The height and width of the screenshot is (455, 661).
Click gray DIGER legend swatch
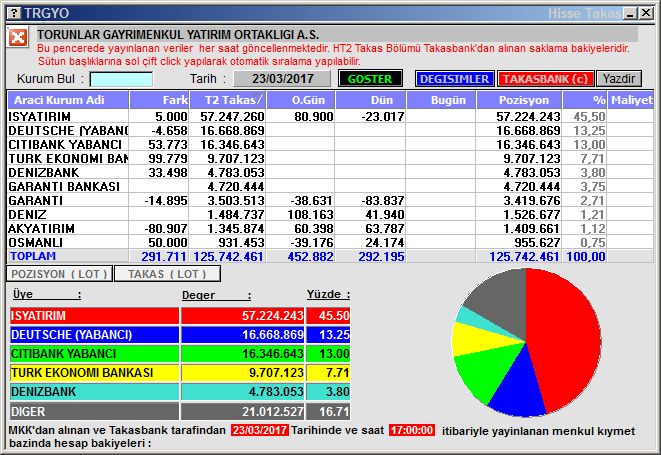[94, 411]
